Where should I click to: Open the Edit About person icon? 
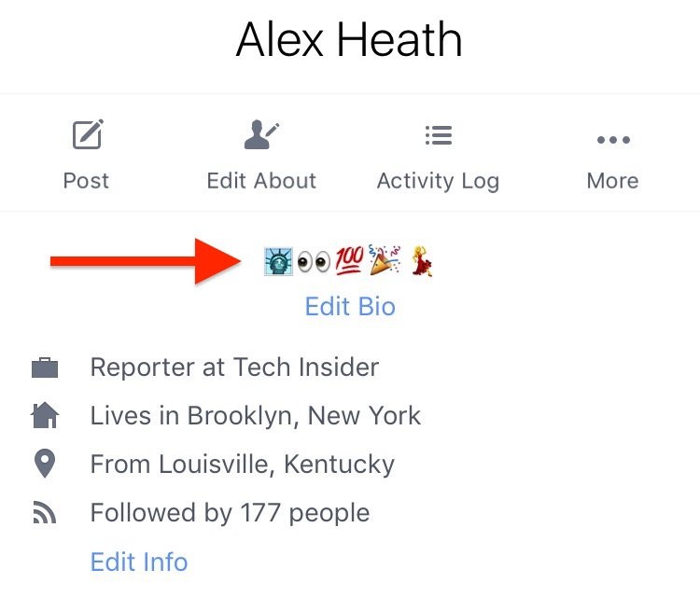pos(261,134)
